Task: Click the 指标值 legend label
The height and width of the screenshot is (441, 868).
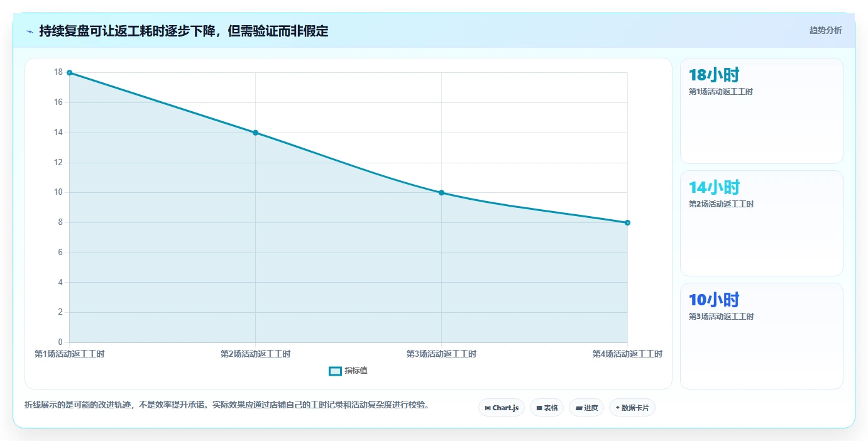Action: point(356,371)
